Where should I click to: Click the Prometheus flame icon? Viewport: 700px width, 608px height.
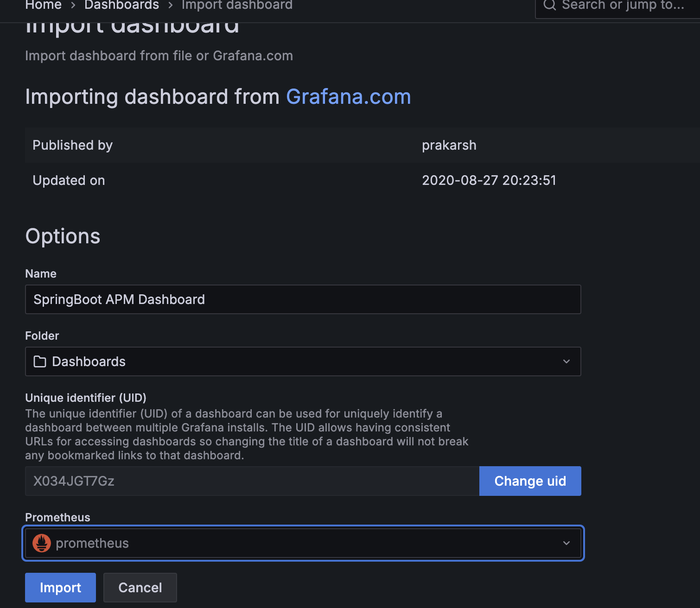coord(42,543)
